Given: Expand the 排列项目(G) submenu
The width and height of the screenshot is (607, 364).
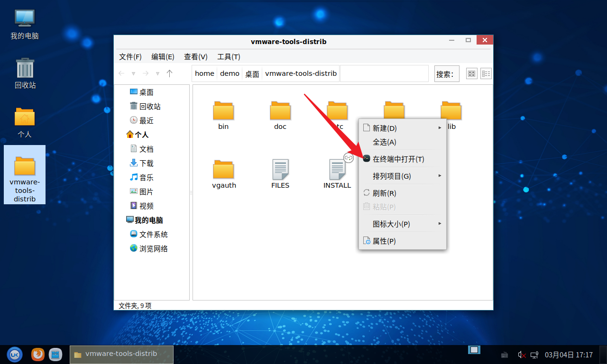Looking at the screenshot, I should coord(402,176).
